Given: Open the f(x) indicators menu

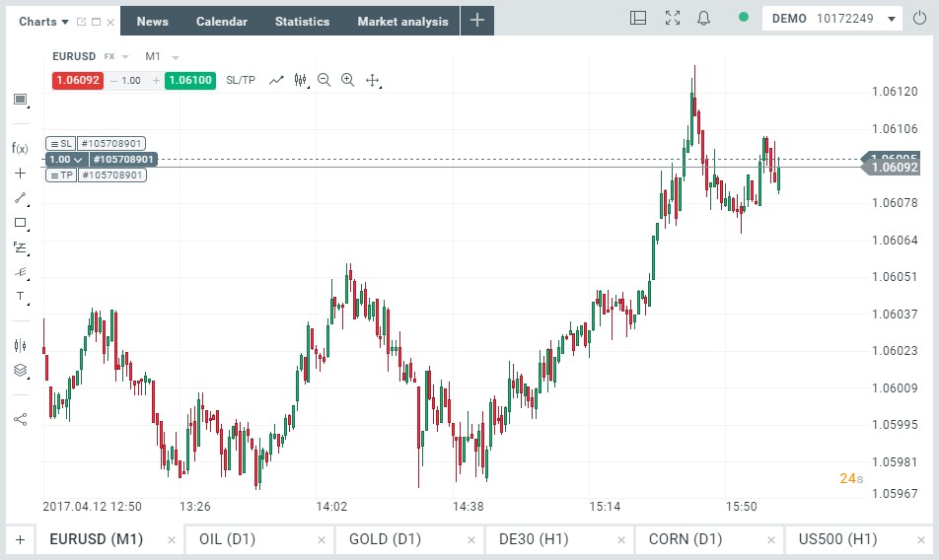Looking at the screenshot, I should tap(20, 148).
